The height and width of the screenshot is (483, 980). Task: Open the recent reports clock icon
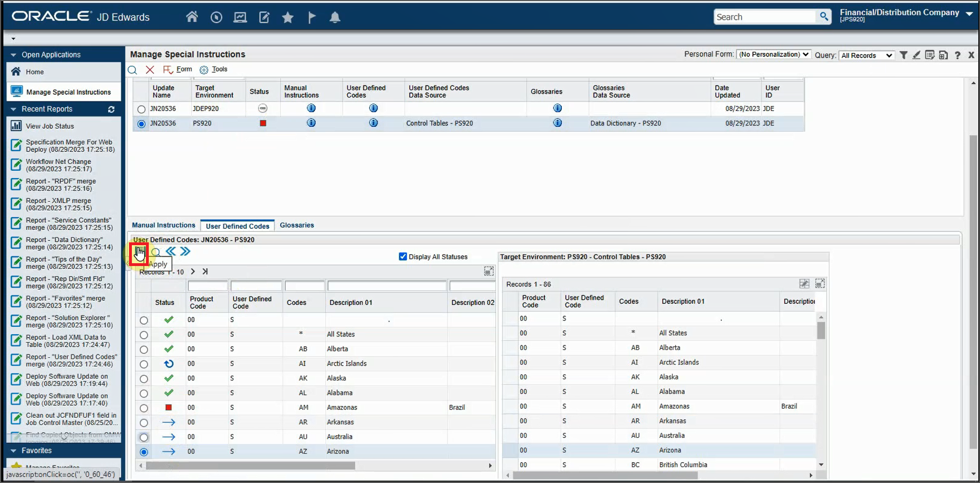coord(216,17)
